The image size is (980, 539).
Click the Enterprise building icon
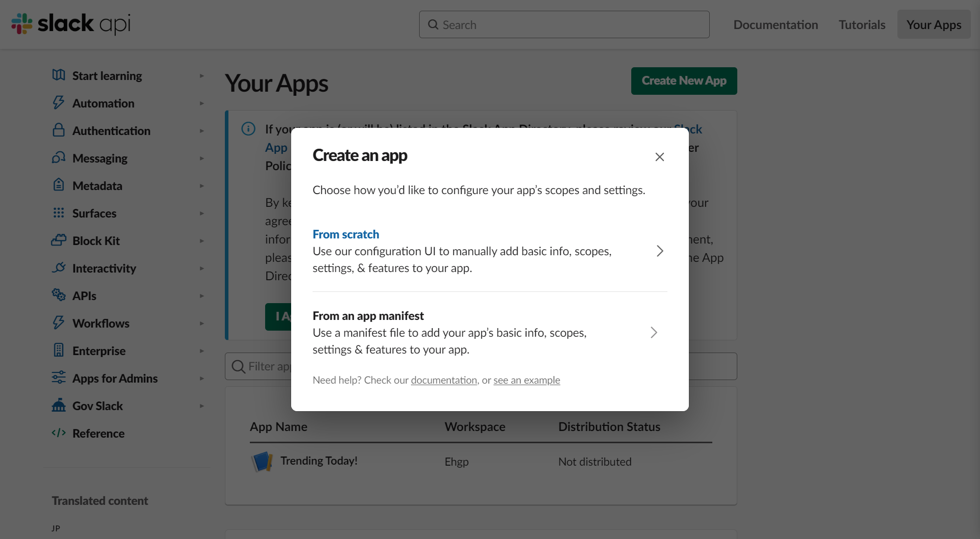pyautogui.click(x=59, y=350)
